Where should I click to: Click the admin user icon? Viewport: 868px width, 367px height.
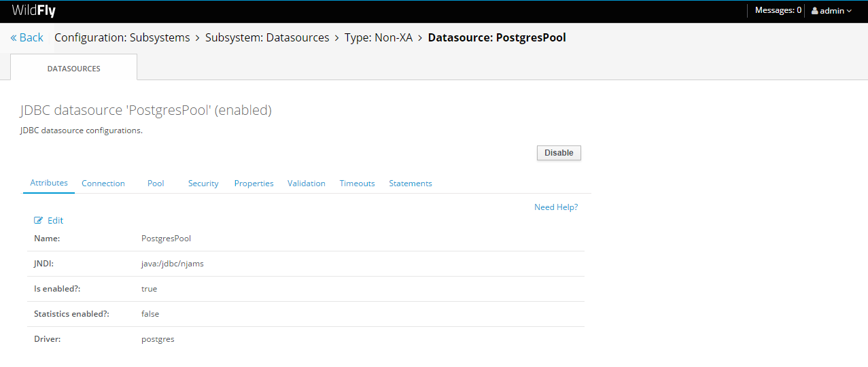pyautogui.click(x=815, y=11)
